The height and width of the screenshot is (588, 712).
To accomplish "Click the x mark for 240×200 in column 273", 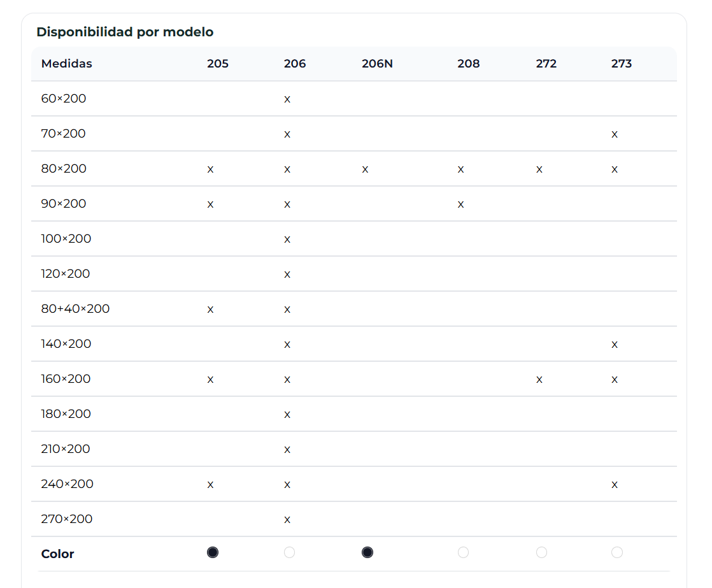I will (615, 485).
